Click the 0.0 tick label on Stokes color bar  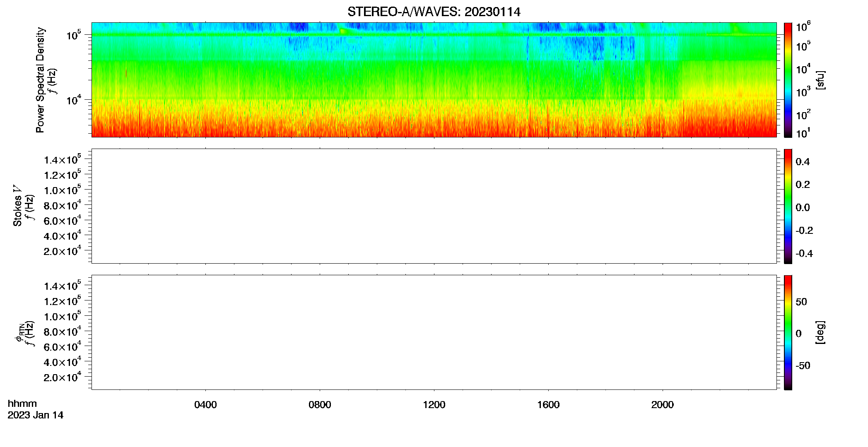pos(803,208)
